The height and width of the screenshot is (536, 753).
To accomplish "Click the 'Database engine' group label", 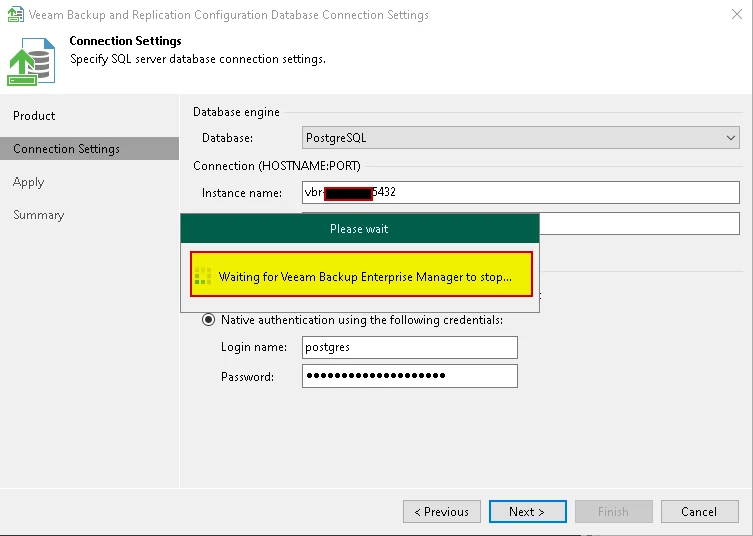I will (236, 112).
